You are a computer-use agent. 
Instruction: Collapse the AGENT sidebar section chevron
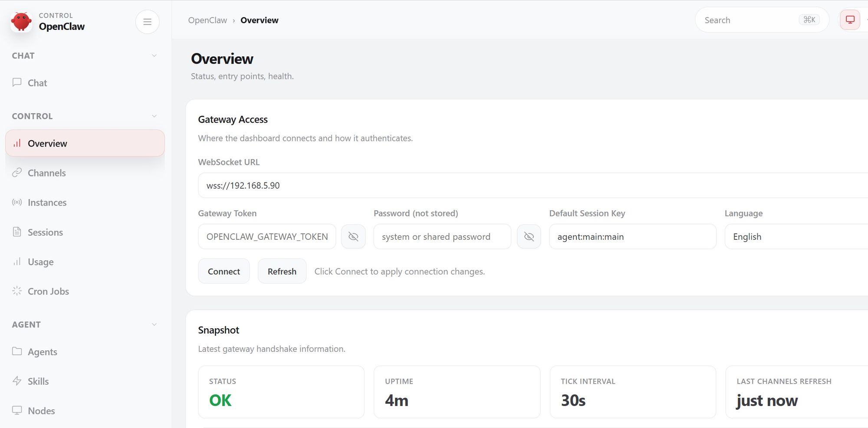coord(154,324)
